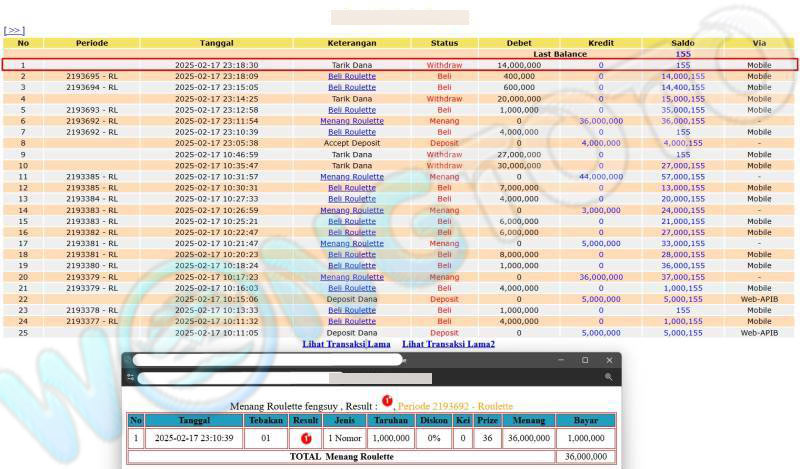The height and width of the screenshot is (469, 800).
Task: Open Menang Roulette link for periode 2193383
Action: [x=352, y=210]
